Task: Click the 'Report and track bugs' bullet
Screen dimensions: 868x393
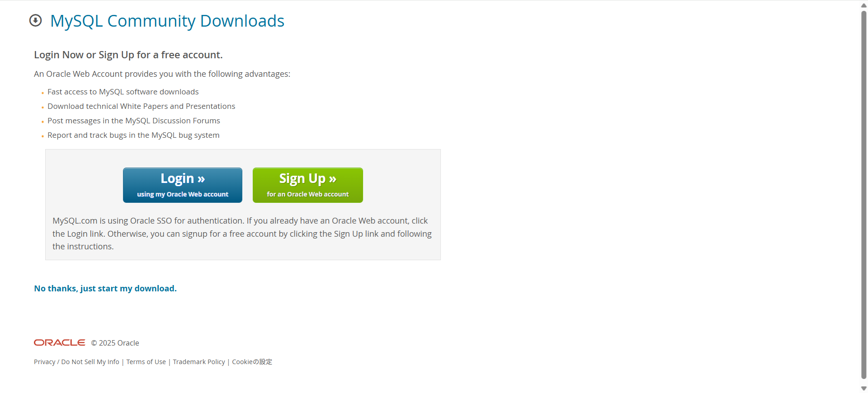Action: pyautogui.click(x=133, y=135)
